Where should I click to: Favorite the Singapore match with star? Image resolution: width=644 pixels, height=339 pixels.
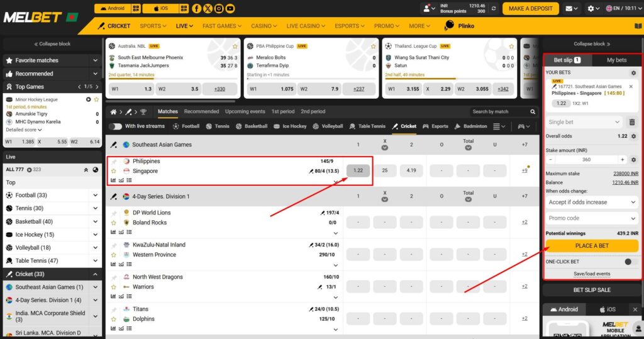(114, 171)
